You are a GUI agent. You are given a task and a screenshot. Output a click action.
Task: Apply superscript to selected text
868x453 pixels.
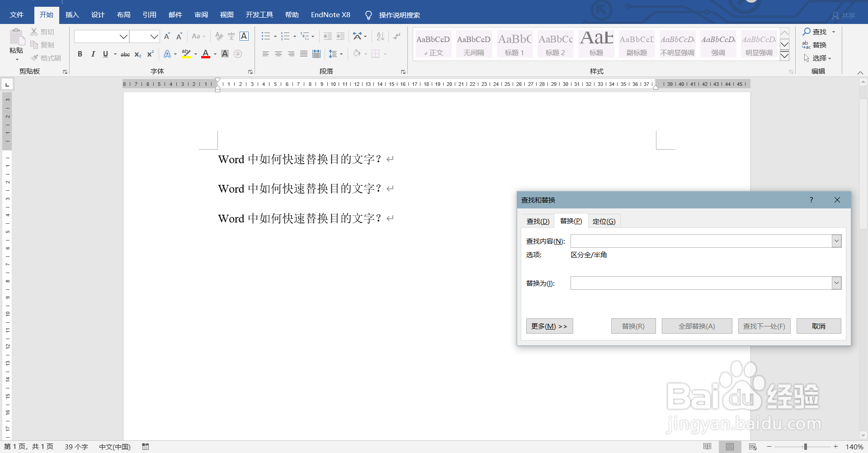150,54
